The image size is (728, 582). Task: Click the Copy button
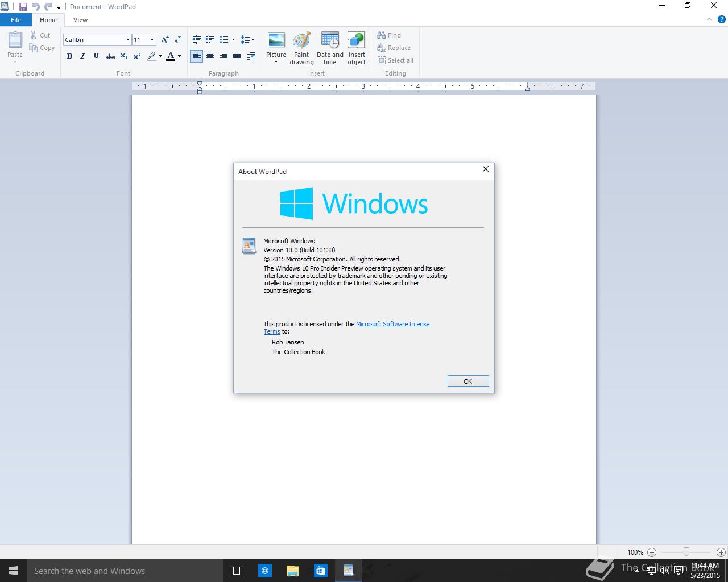coord(42,48)
